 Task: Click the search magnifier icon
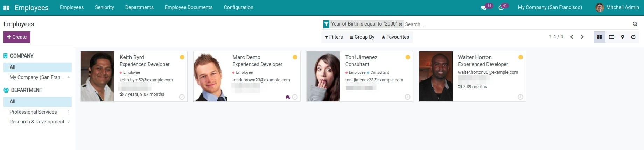coord(635,24)
